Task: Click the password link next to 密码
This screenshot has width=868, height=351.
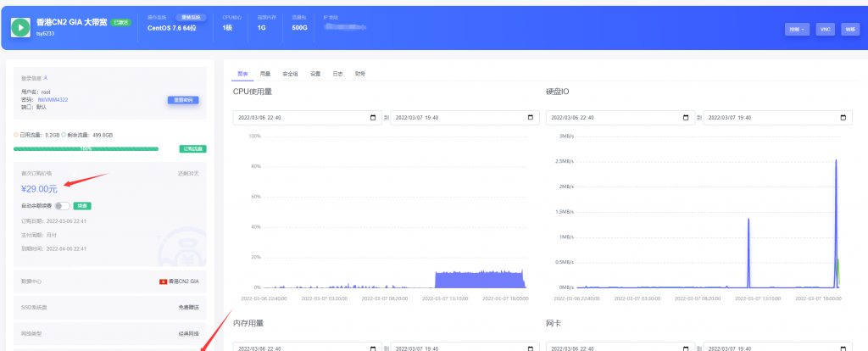Action: pos(53,100)
